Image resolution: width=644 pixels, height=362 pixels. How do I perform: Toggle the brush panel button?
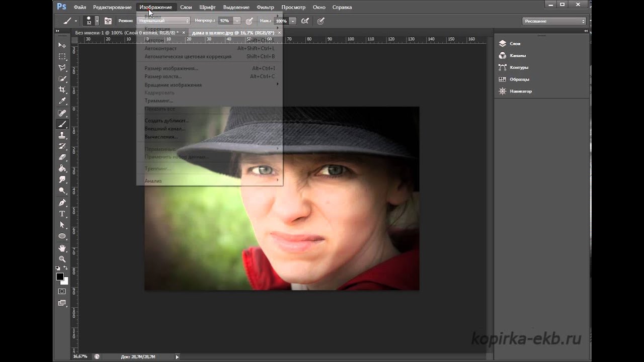[108, 21]
